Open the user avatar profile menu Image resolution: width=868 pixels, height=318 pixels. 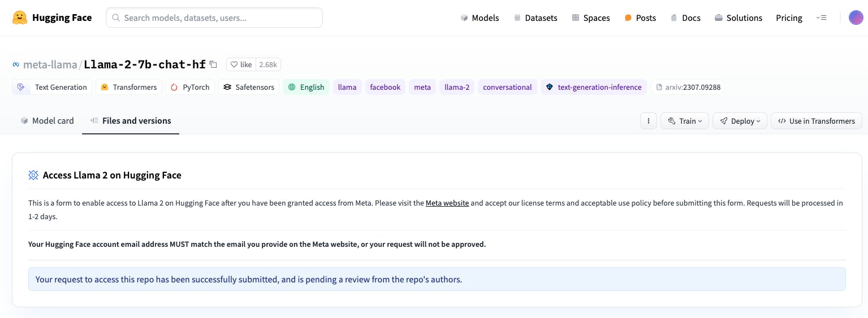coord(856,18)
